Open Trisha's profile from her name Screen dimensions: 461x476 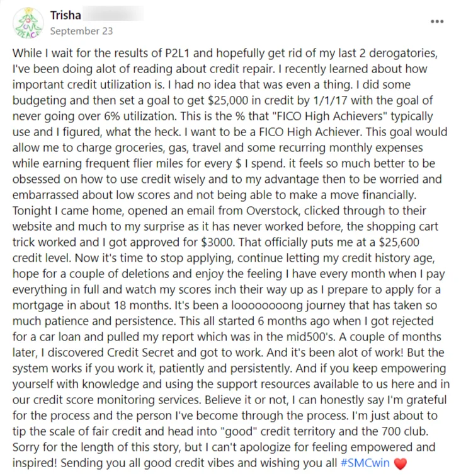pos(65,15)
